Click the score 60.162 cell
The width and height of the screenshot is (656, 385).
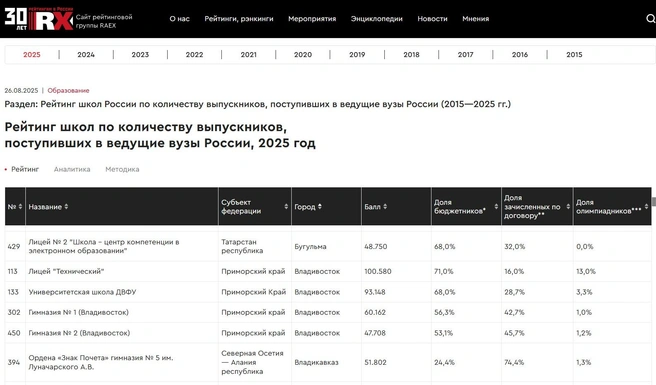tap(375, 312)
